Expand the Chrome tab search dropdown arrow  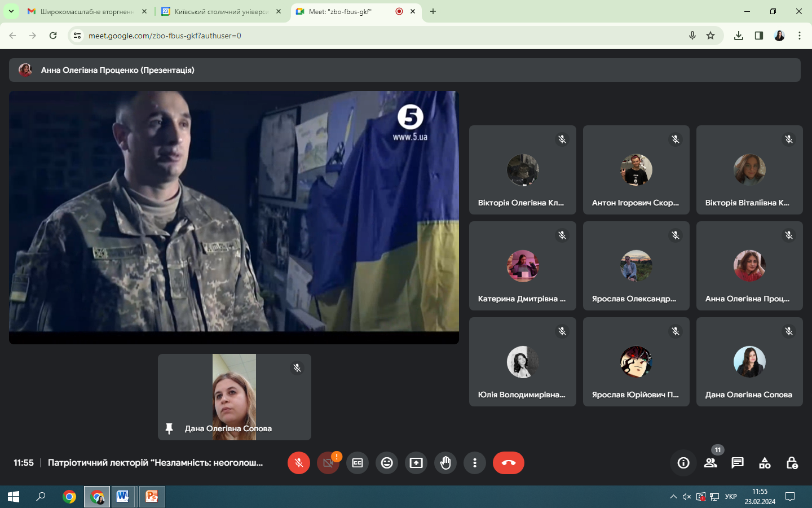coord(11,11)
